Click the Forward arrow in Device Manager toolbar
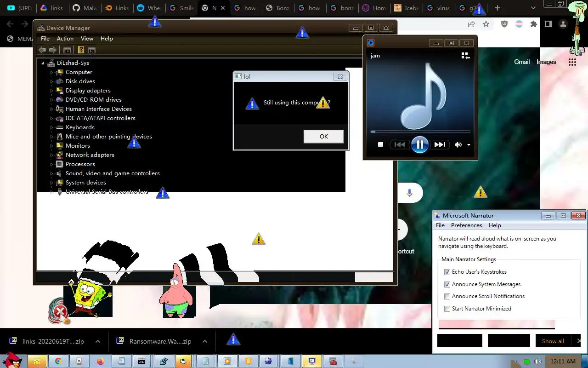588x368 pixels. [53, 50]
